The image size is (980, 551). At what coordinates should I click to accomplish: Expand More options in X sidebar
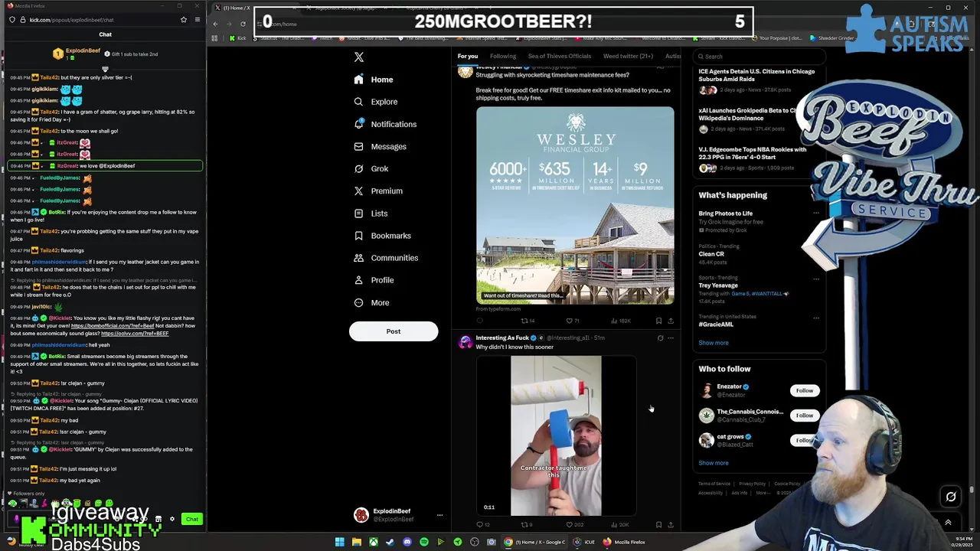(x=371, y=302)
